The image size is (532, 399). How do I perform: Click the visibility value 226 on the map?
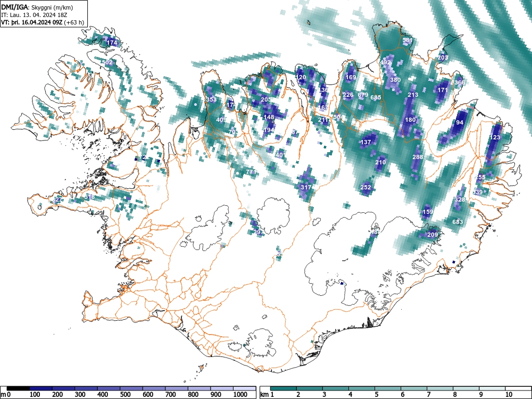(348, 95)
